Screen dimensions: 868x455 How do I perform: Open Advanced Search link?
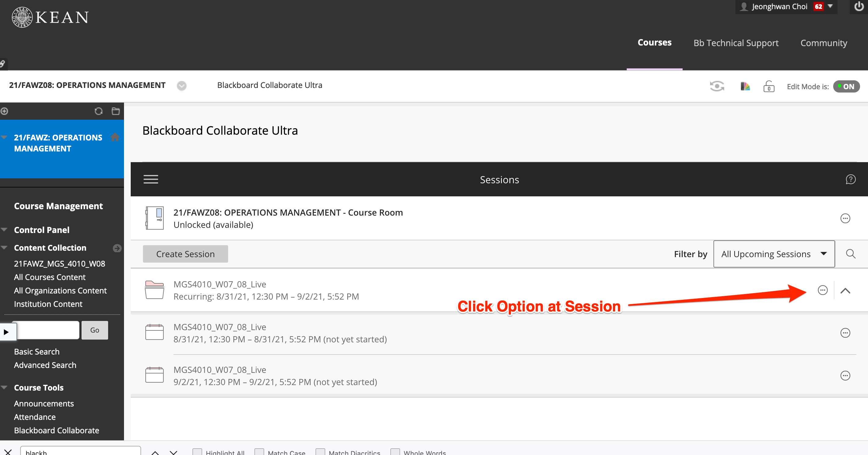[45, 365]
